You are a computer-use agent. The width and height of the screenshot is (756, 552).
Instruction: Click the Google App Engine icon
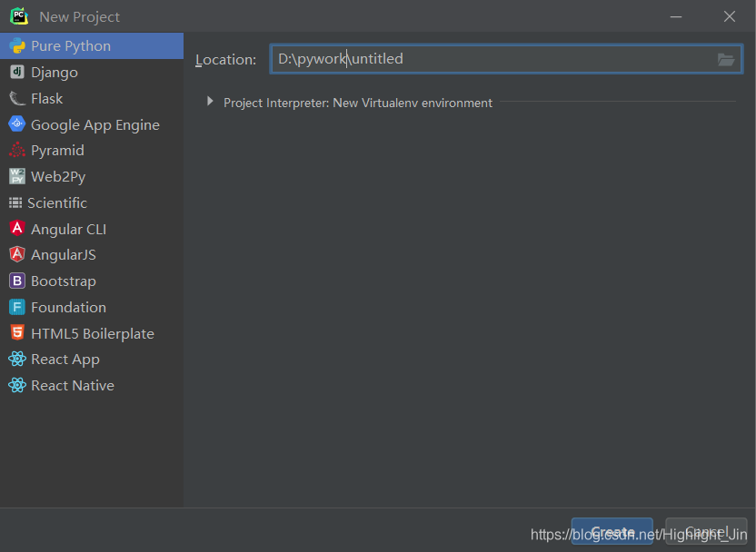(x=17, y=124)
